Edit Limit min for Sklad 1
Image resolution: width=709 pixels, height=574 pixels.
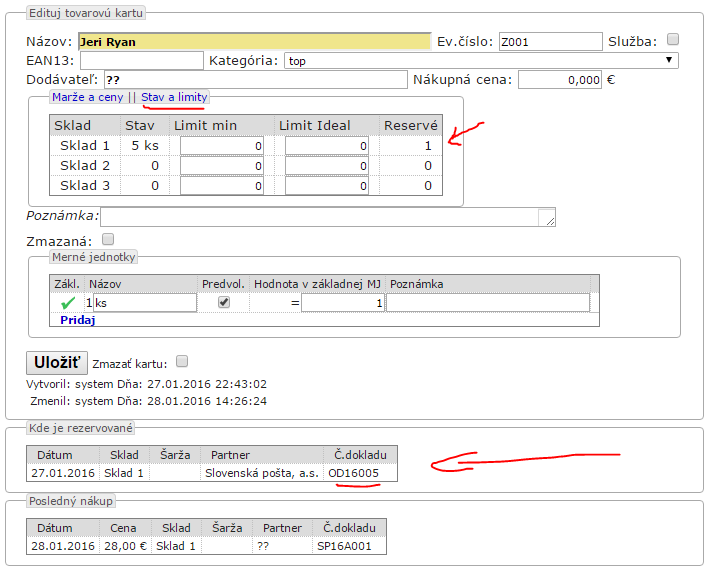point(222,146)
